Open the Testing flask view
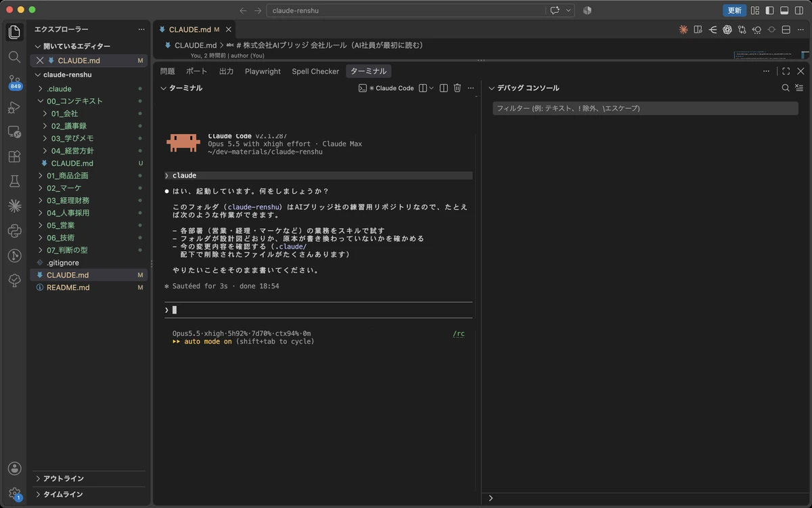Image resolution: width=812 pixels, height=508 pixels. 14,181
